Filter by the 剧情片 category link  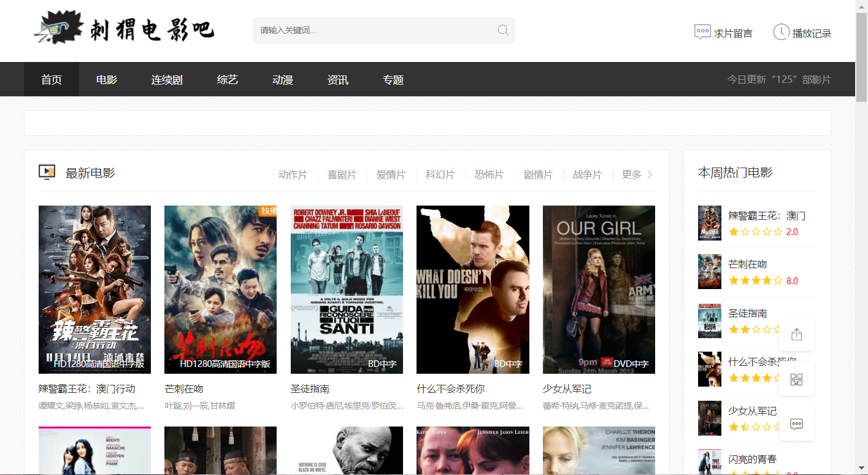[x=538, y=175]
